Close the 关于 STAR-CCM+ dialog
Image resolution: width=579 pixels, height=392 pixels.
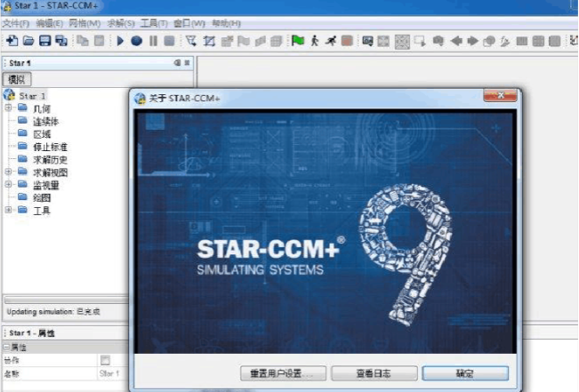tap(500, 95)
